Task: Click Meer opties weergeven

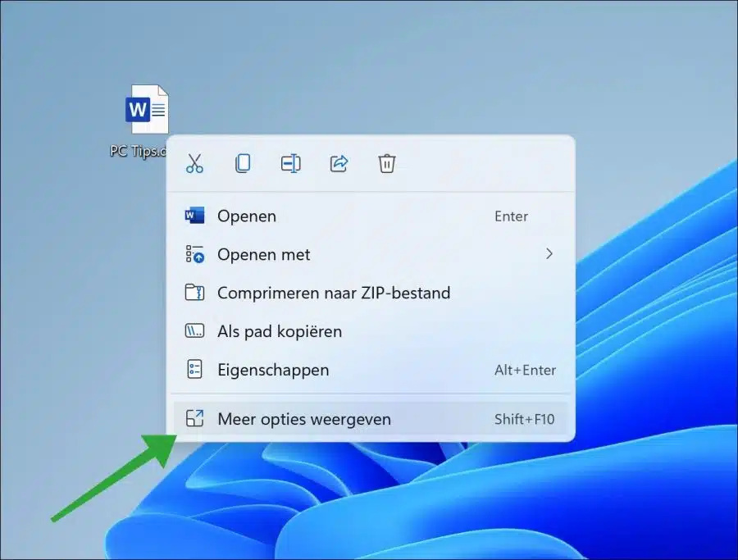Action: pyautogui.click(x=371, y=419)
